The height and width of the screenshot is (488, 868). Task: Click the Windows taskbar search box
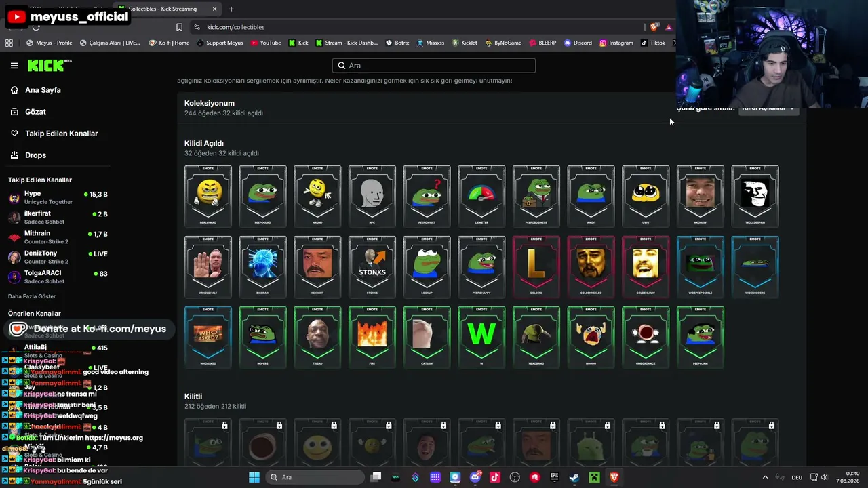(x=314, y=477)
